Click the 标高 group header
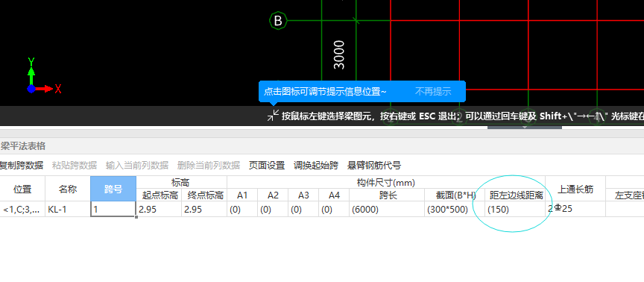 pyautogui.click(x=182, y=182)
